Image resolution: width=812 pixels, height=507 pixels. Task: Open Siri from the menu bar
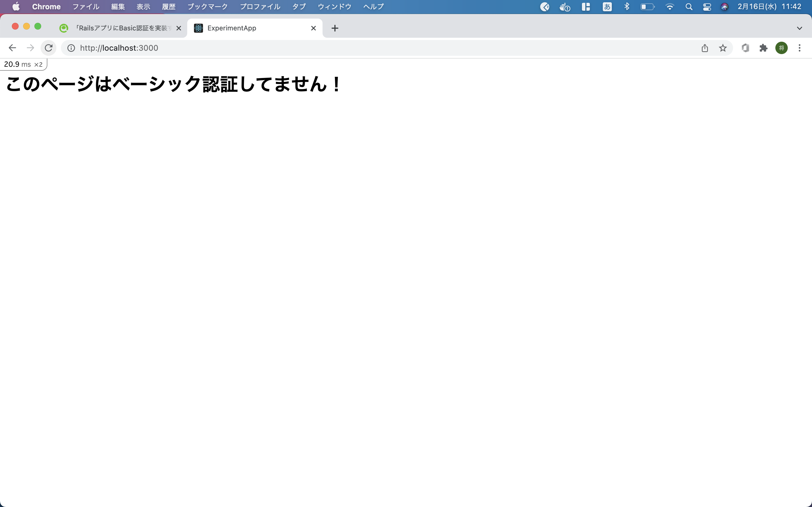[x=724, y=6]
